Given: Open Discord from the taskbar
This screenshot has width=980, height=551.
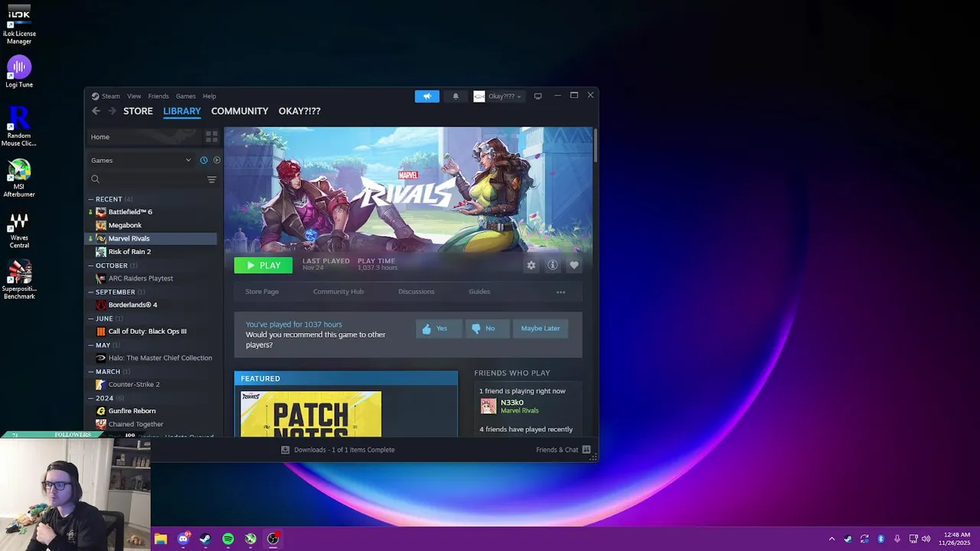Looking at the screenshot, I should [x=183, y=539].
